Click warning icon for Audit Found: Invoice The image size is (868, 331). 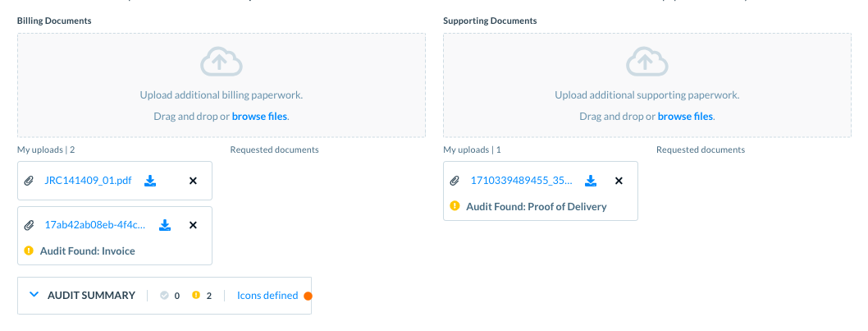[x=29, y=251]
